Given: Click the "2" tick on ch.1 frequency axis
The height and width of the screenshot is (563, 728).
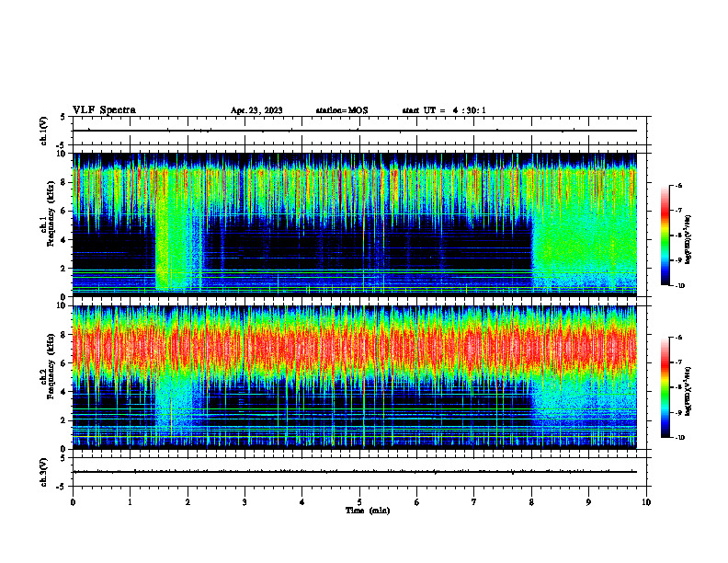Looking at the screenshot, I should 64,269.
